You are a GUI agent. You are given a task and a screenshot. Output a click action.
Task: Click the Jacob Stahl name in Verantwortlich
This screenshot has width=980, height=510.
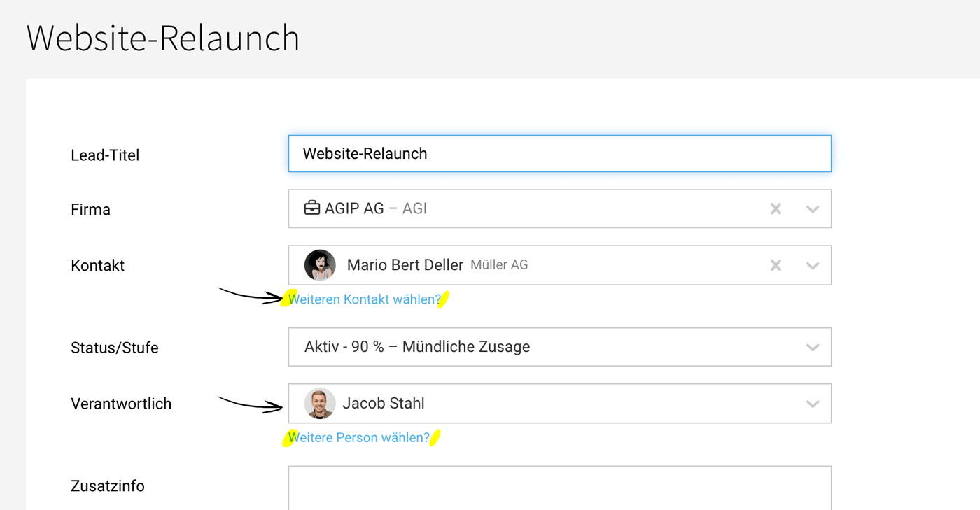(384, 404)
